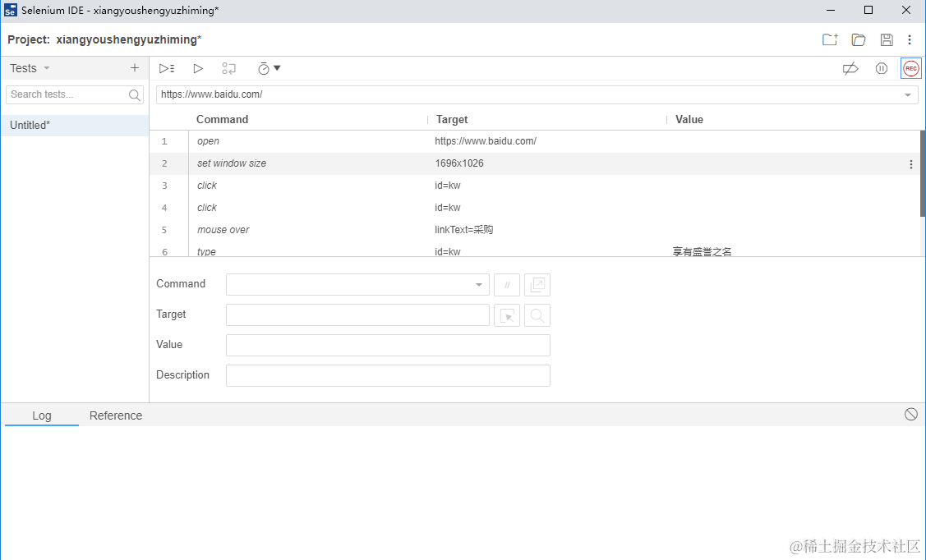This screenshot has height=560, width=926.
Task: Select the open command row
Action: tap(535, 141)
